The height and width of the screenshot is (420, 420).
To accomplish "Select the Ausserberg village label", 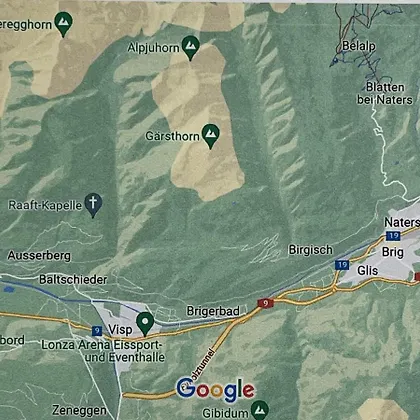I will coord(39,256).
